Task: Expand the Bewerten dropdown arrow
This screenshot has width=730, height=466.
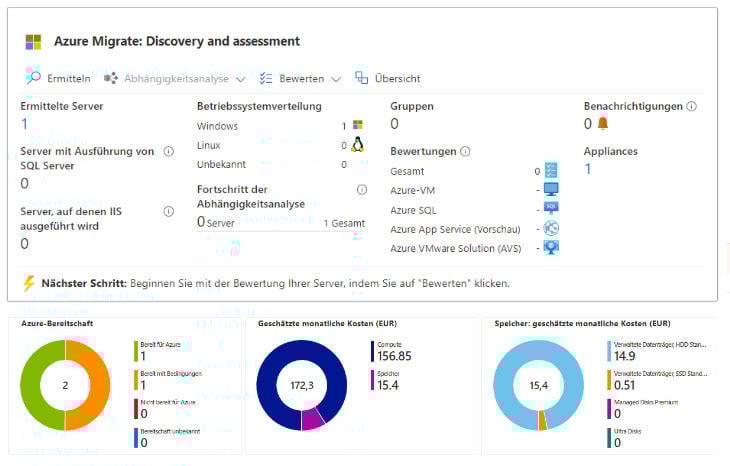Action: coord(336,79)
